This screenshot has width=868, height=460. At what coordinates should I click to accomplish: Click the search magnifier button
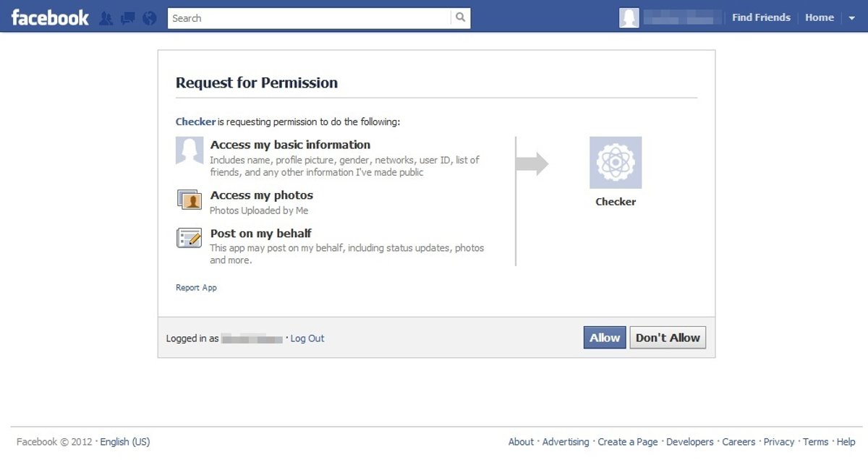point(461,18)
